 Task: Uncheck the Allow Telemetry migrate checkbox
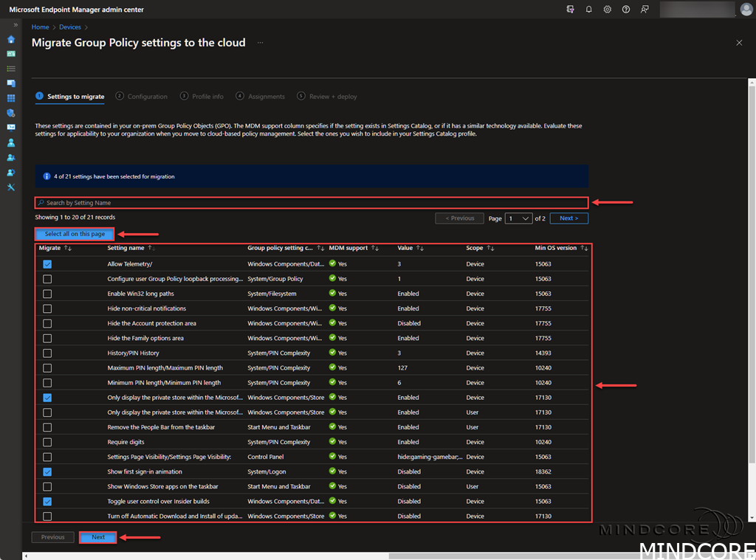[47, 264]
